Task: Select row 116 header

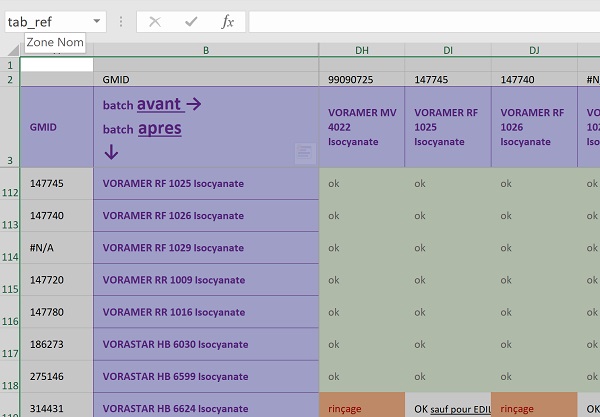Action: (x=10, y=312)
